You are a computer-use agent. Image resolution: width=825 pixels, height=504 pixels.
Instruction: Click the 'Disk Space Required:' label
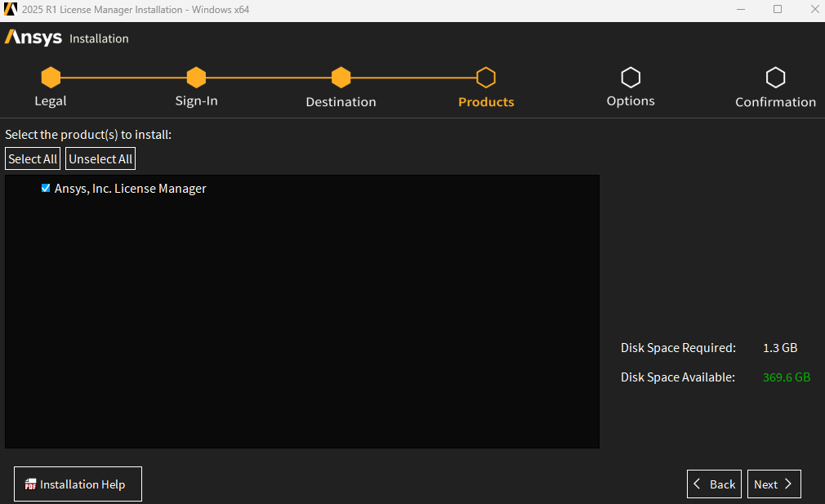click(678, 348)
